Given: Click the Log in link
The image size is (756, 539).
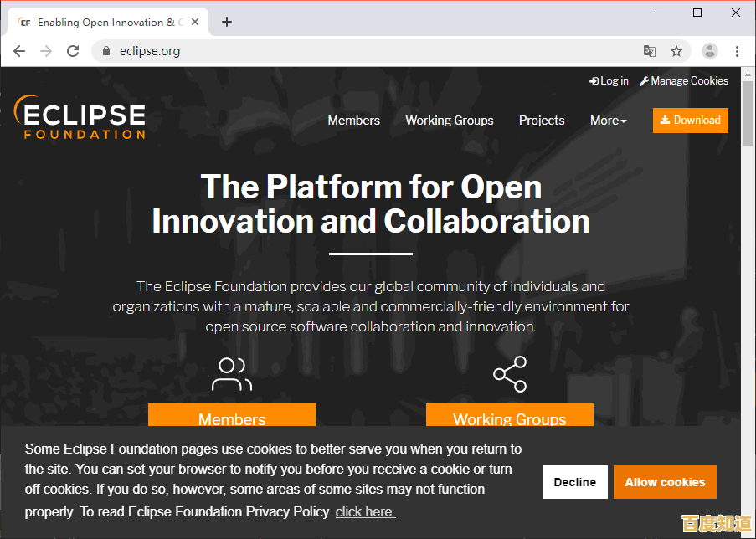Looking at the screenshot, I should pos(609,81).
